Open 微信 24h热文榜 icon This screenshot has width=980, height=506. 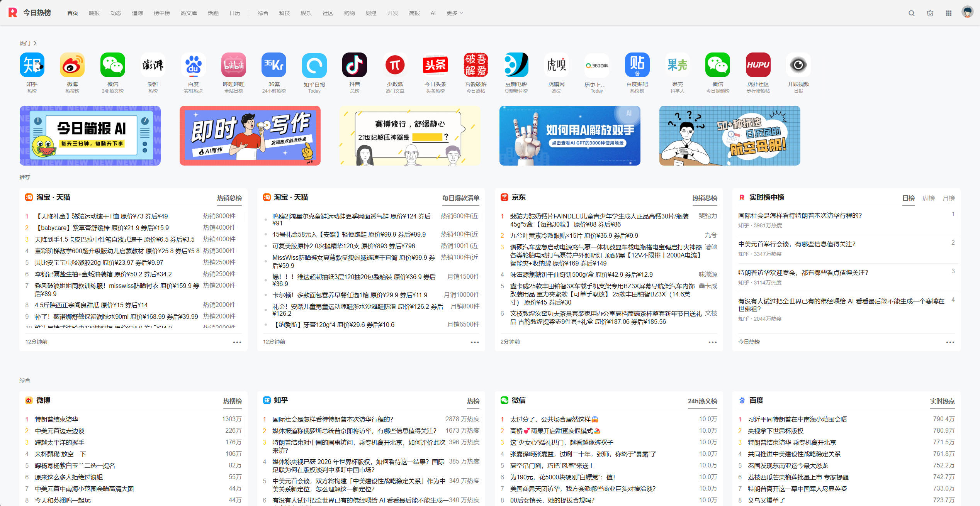point(113,65)
